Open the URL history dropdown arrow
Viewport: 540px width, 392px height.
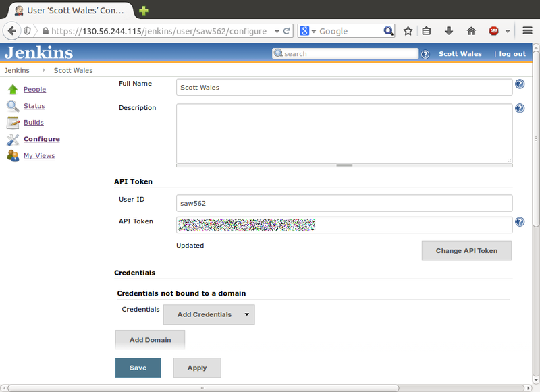click(277, 31)
